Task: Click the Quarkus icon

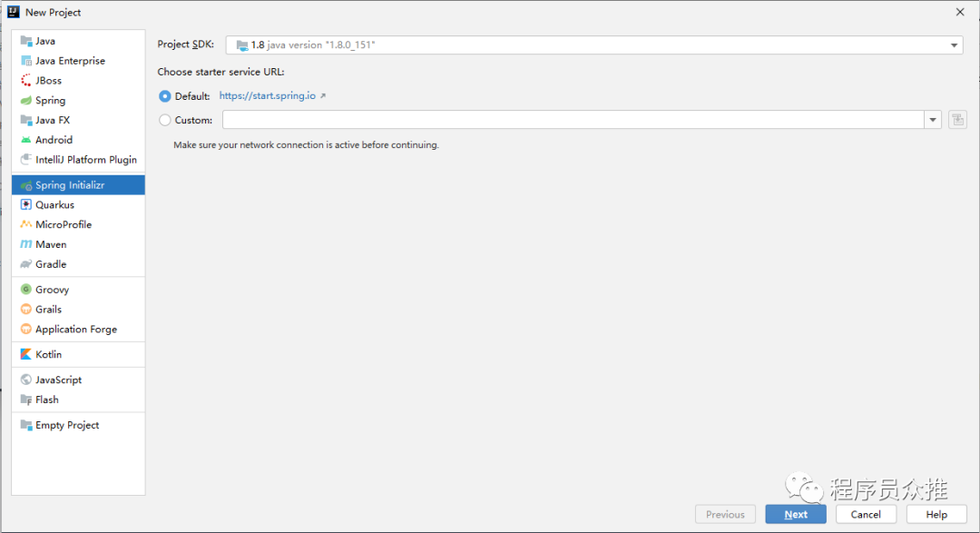Action: (x=26, y=204)
